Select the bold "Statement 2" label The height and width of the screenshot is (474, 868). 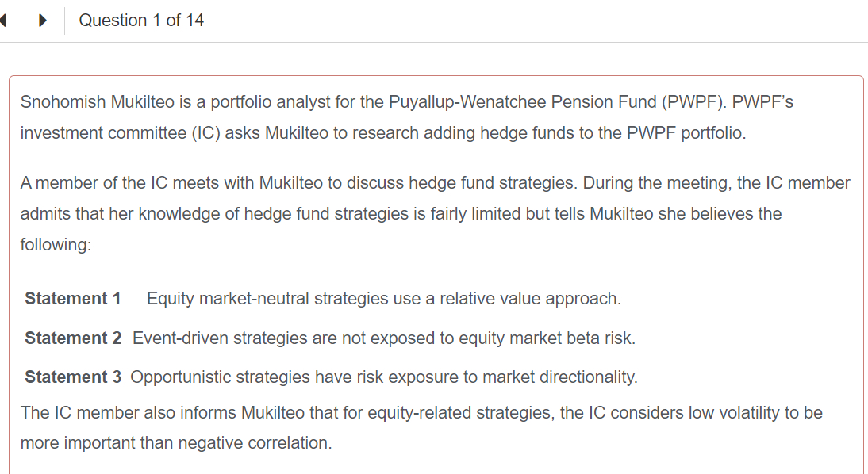[73, 338]
